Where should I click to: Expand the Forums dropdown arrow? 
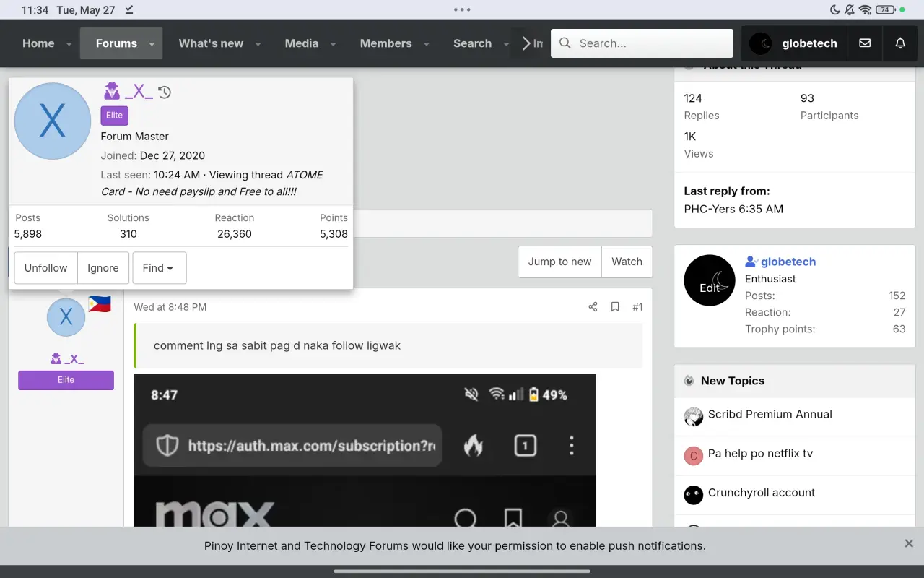pos(152,44)
